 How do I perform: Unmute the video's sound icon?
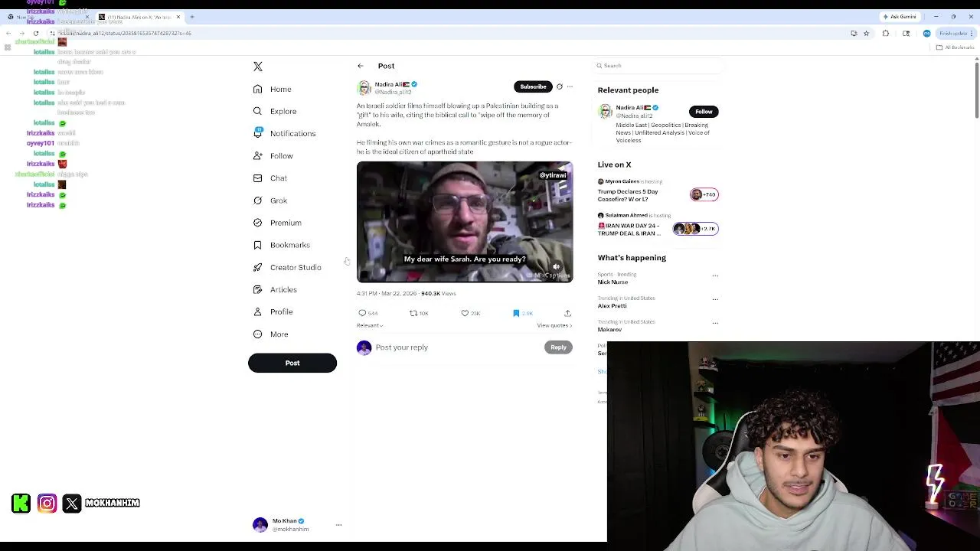[557, 267]
